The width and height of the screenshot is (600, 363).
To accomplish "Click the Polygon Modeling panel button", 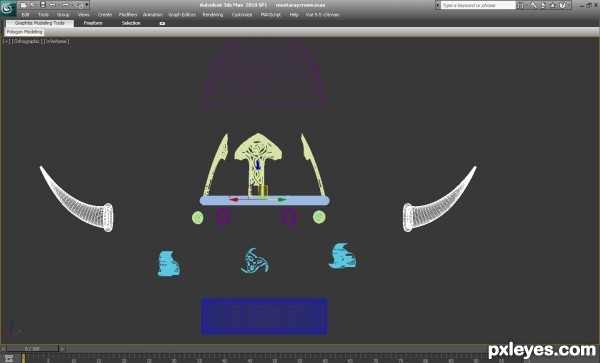I will coord(24,32).
